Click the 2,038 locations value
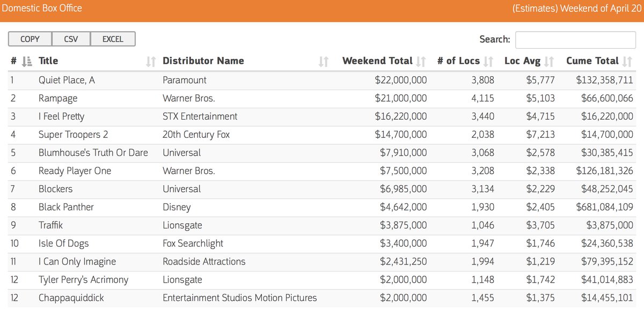 (x=483, y=135)
